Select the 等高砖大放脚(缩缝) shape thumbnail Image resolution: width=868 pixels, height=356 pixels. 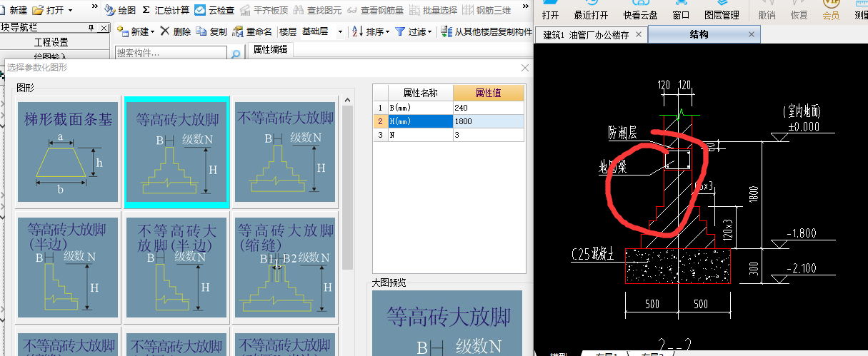[285, 268]
